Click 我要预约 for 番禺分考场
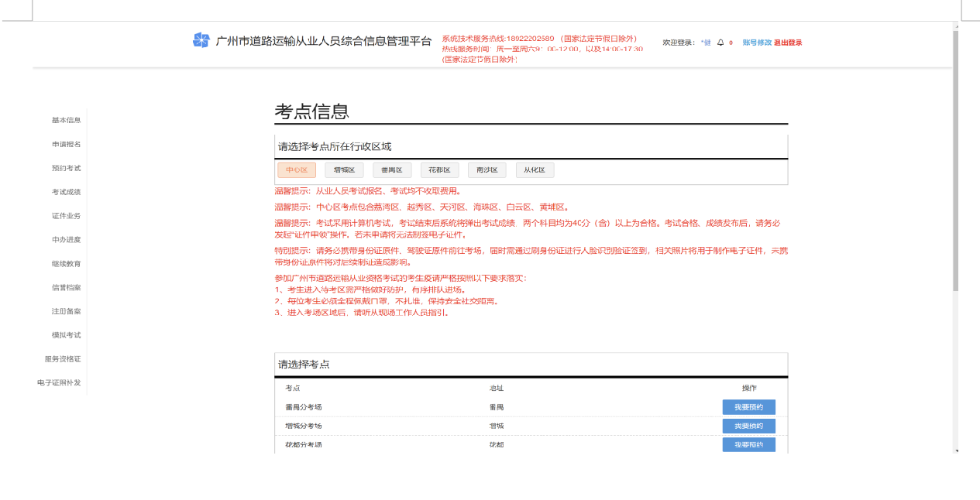The image size is (980, 500). point(748,407)
